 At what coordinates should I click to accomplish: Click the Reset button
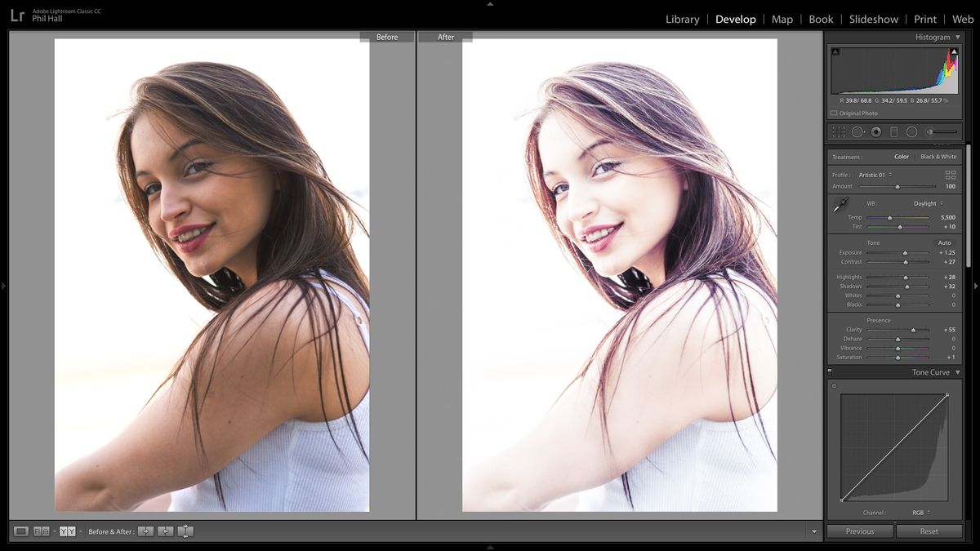[x=929, y=531]
